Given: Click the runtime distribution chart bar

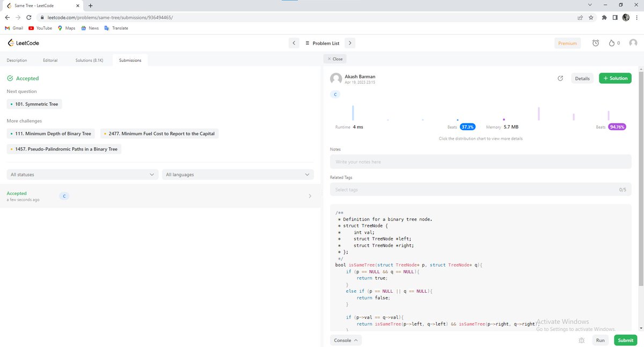Looking at the screenshot, I should point(353,112).
